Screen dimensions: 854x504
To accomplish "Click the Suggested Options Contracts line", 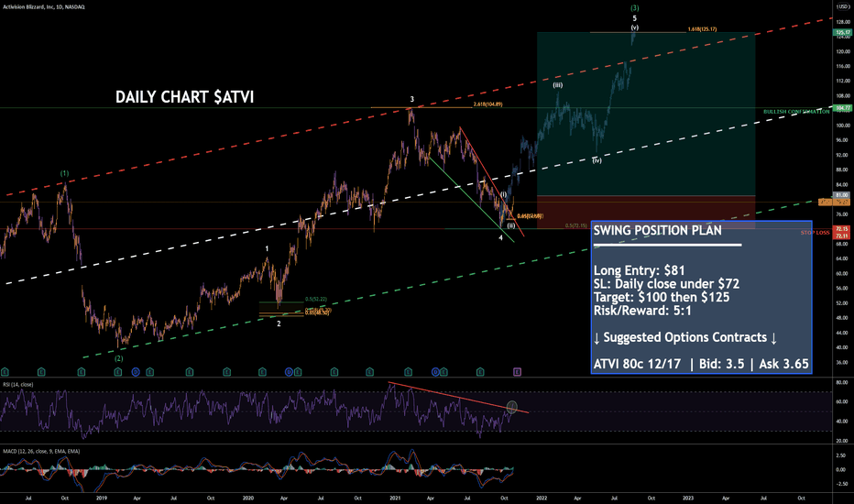I will point(685,337).
